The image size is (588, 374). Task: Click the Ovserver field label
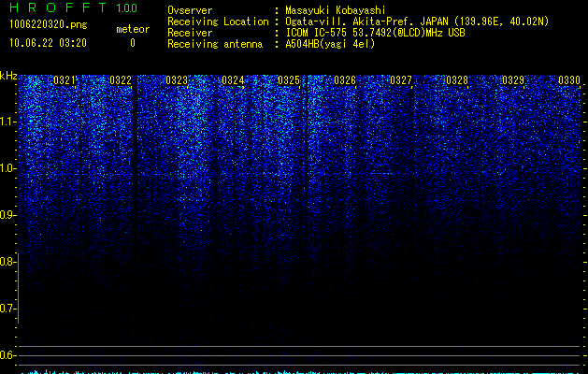point(190,10)
